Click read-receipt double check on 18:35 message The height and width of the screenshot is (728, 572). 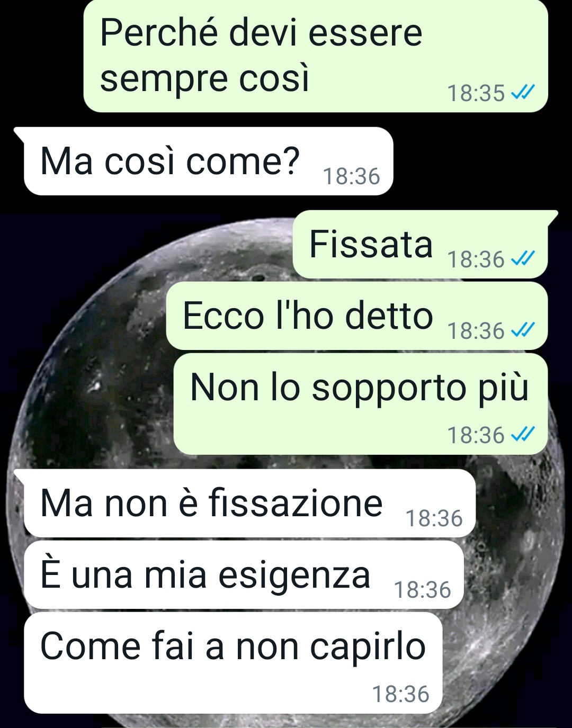pyautogui.click(x=523, y=93)
